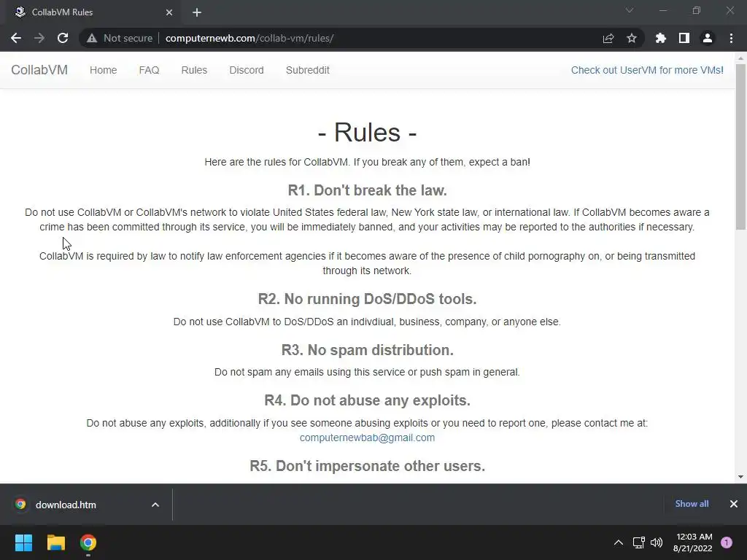Open the Extensions puzzle icon
Viewport: 747px width, 560px height.
(661, 38)
